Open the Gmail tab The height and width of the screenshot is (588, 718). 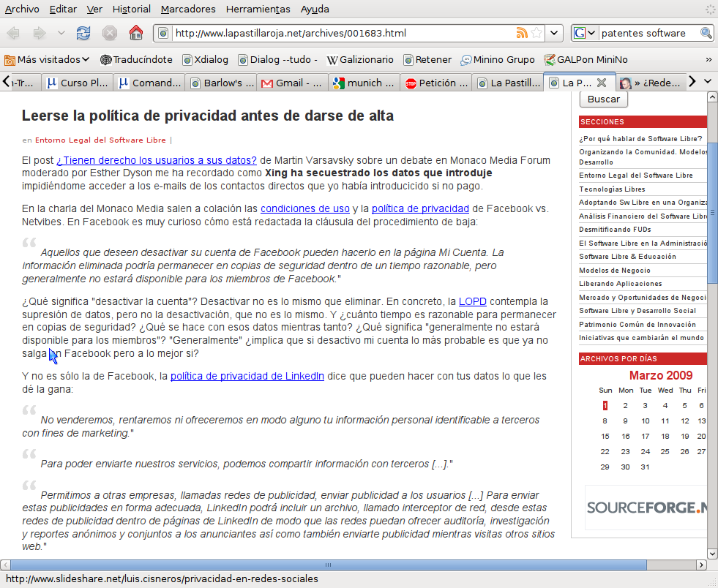point(292,83)
